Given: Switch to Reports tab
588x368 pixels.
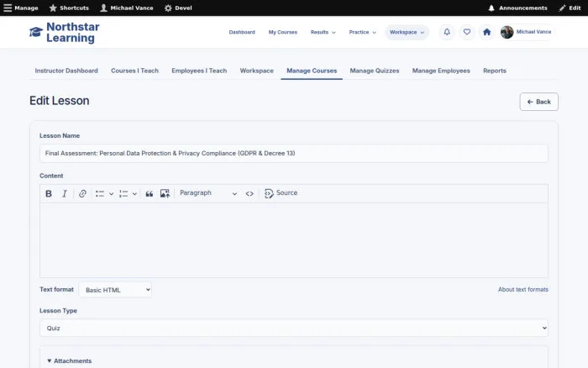Looking at the screenshot, I should 494,71.
